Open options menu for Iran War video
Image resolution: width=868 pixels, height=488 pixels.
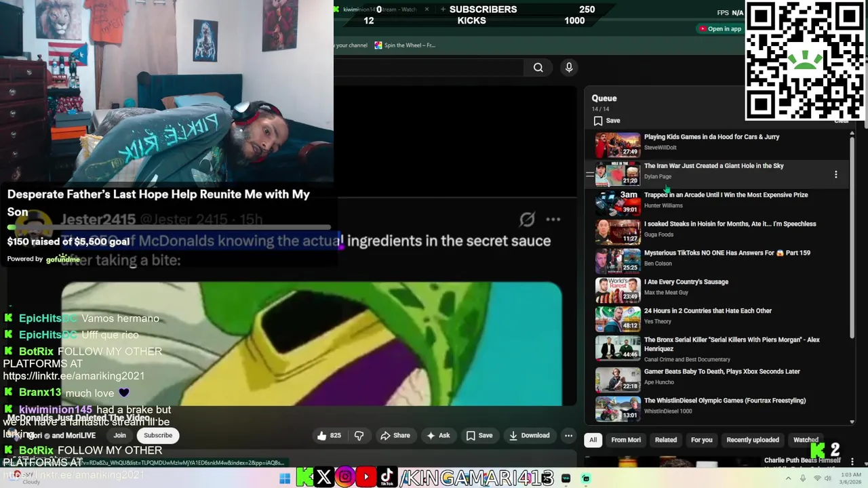pyautogui.click(x=836, y=174)
